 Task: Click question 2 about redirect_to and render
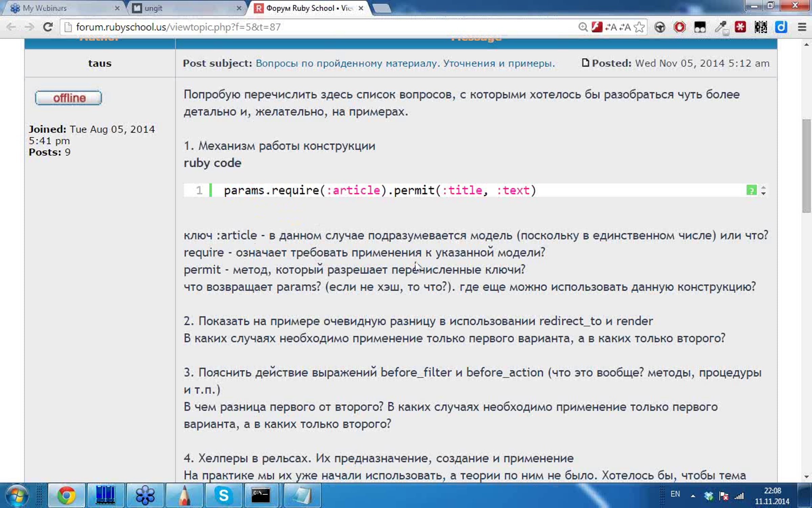point(418,321)
